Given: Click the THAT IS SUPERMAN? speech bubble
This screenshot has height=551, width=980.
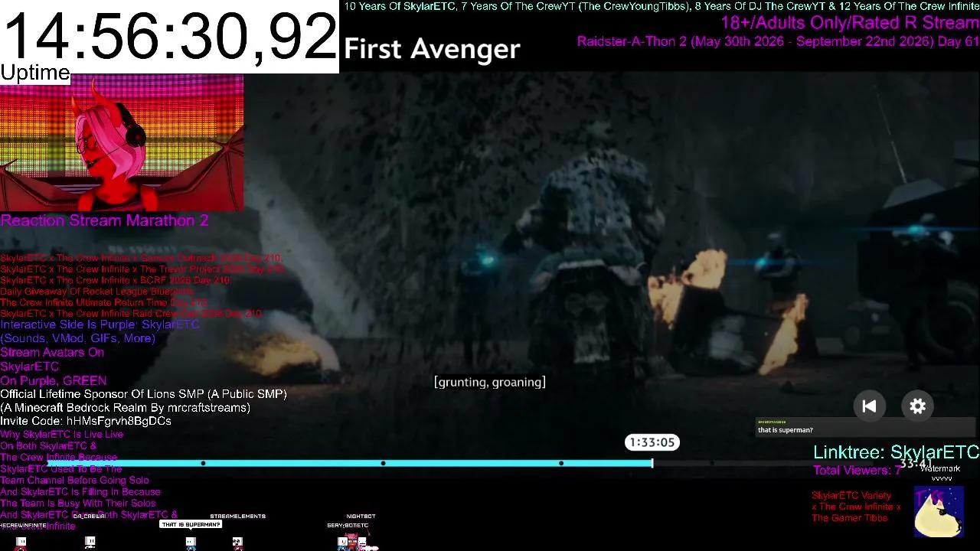Looking at the screenshot, I should [x=191, y=524].
